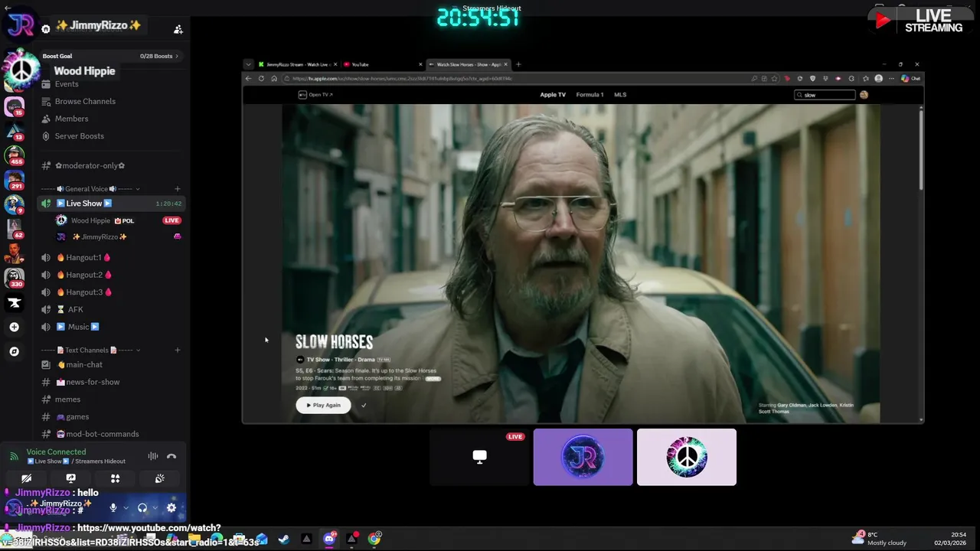Switch to JimmyRizzo Stream browser tab
980x551 pixels.
click(x=298, y=64)
